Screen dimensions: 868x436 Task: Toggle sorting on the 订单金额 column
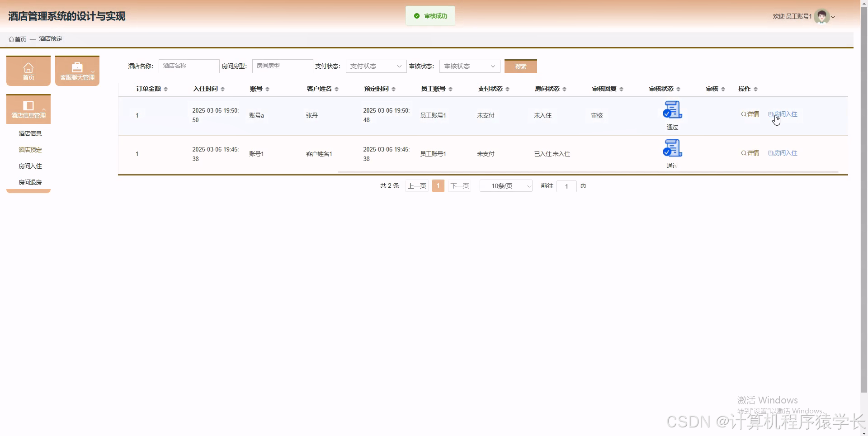pyautogui.click(x=166, y=89)
